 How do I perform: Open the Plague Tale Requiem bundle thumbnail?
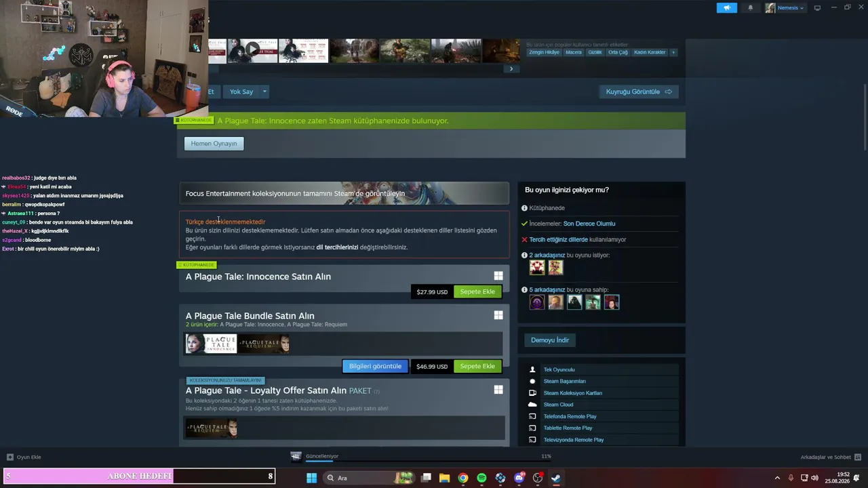tap(264, 344)
